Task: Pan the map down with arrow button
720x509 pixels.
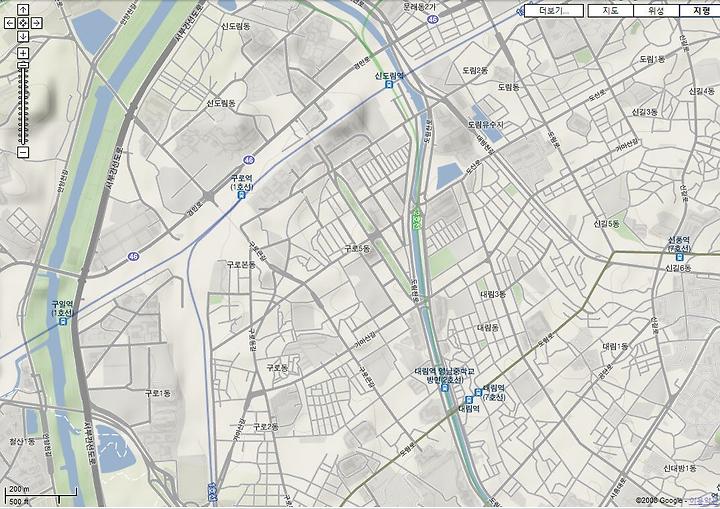Action: pos(23,36)
